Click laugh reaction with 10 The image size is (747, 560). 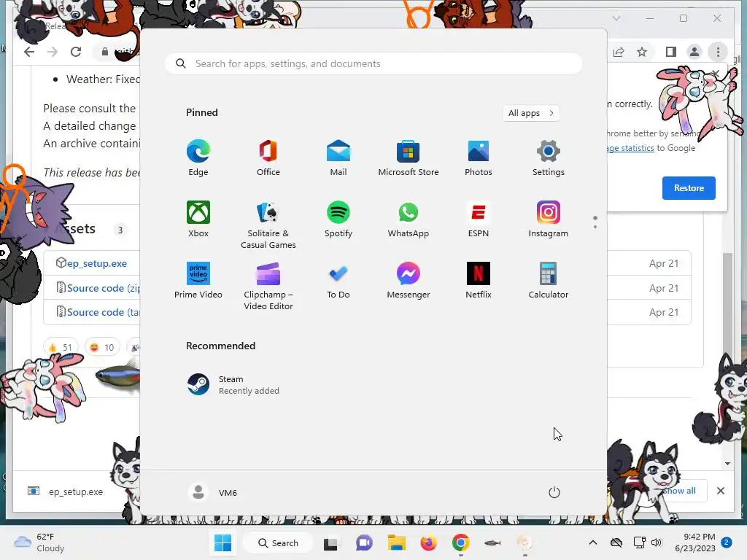click(102, 347)
